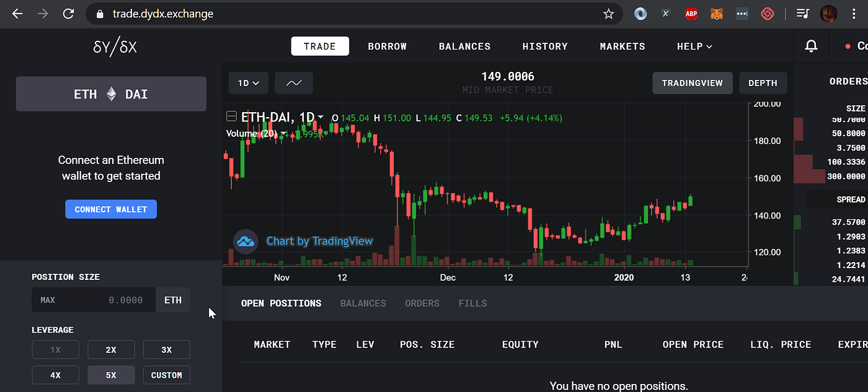Viewport: 868px width, 392px height.
Task: Select the FILLS tab
Action: (x=472, y=303)
